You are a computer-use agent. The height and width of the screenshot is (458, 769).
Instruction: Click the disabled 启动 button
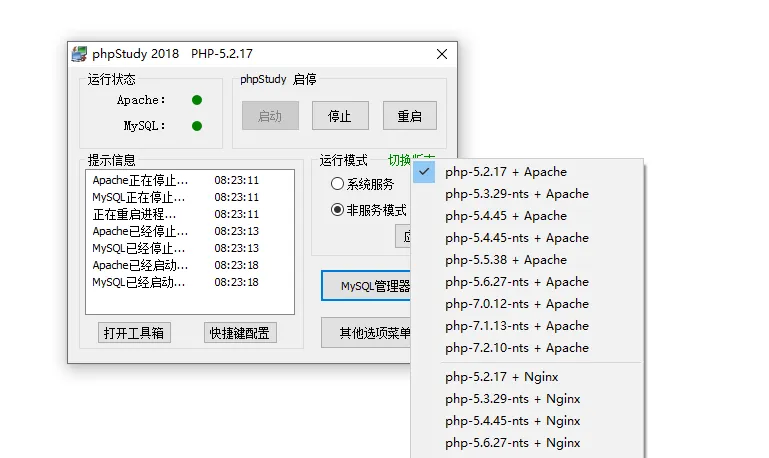coord(270,116)
